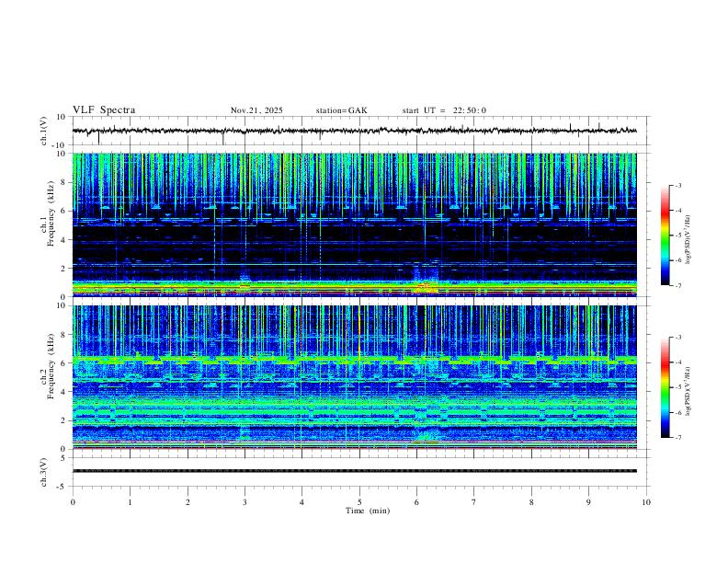Click time axis tick label "5"

[359, 502]
